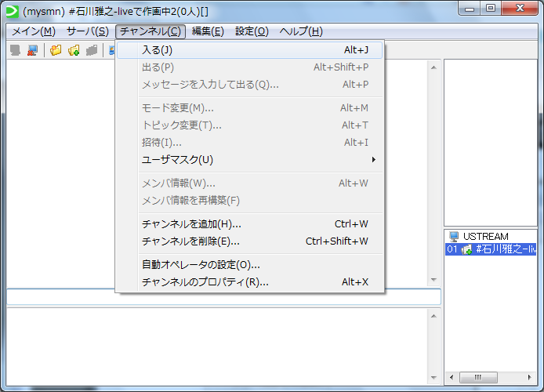The image size is (544, 392).
Task: Open the サーバ(S) menu
Action: [x=88, y=31]
